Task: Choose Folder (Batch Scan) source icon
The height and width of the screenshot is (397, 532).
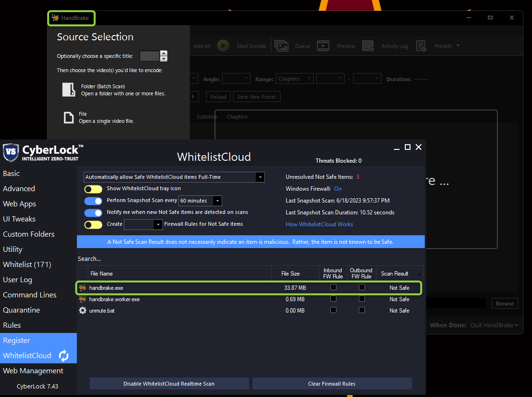Action: pos(69,90)
